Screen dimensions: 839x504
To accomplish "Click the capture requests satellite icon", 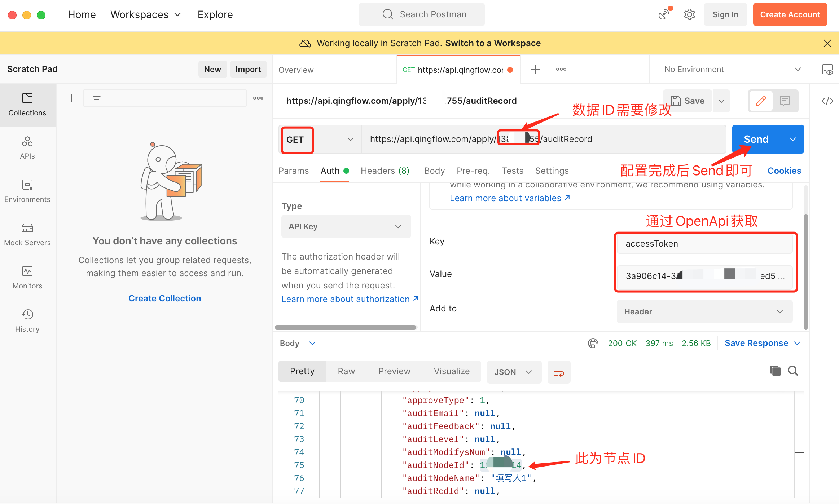I will (x=664, y=14).
